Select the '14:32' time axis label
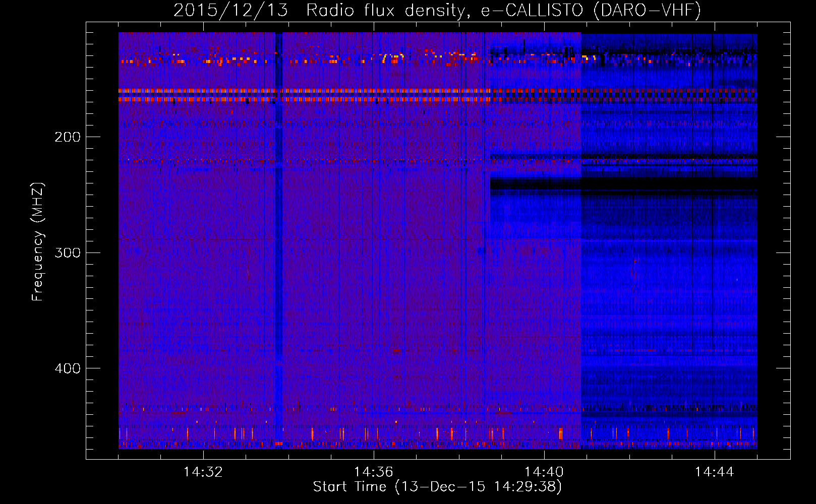The image size is (816, 504). [203, 472]
